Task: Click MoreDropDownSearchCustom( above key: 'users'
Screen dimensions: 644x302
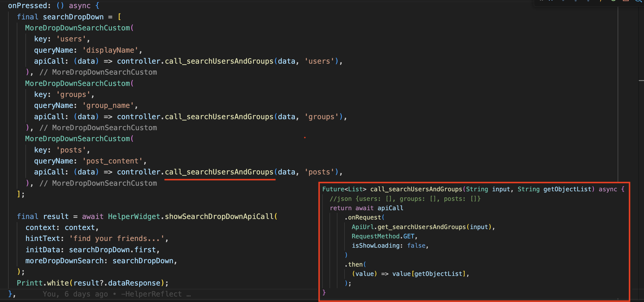Action: [79, 28]
